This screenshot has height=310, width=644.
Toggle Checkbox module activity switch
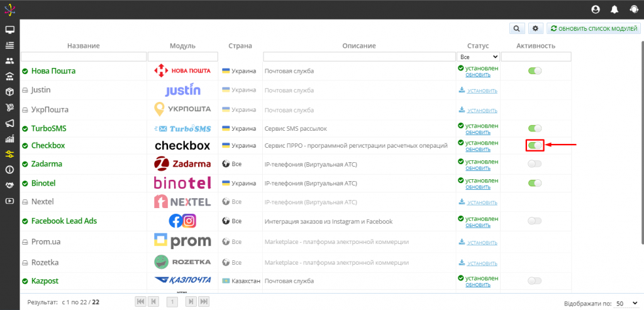click(535, 145)
